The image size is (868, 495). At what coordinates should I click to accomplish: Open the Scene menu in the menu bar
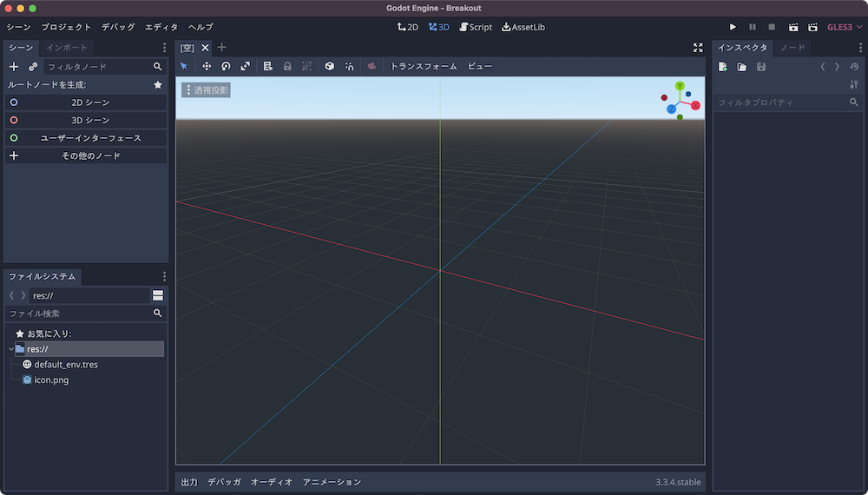click(19, 27)
